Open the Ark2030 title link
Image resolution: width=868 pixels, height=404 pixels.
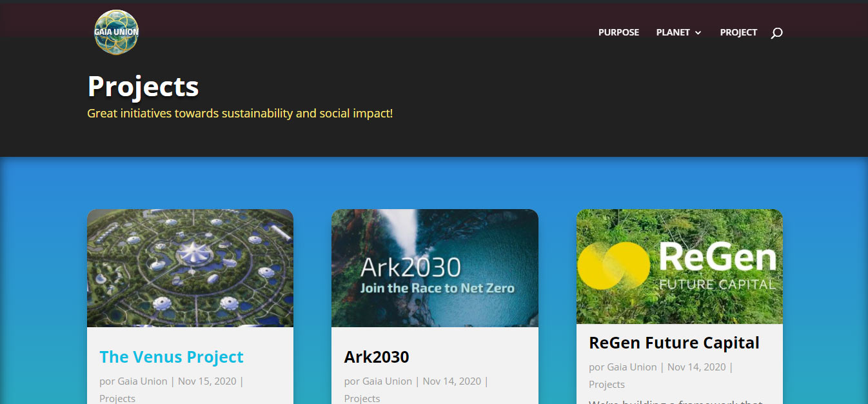tap(377, 357)
